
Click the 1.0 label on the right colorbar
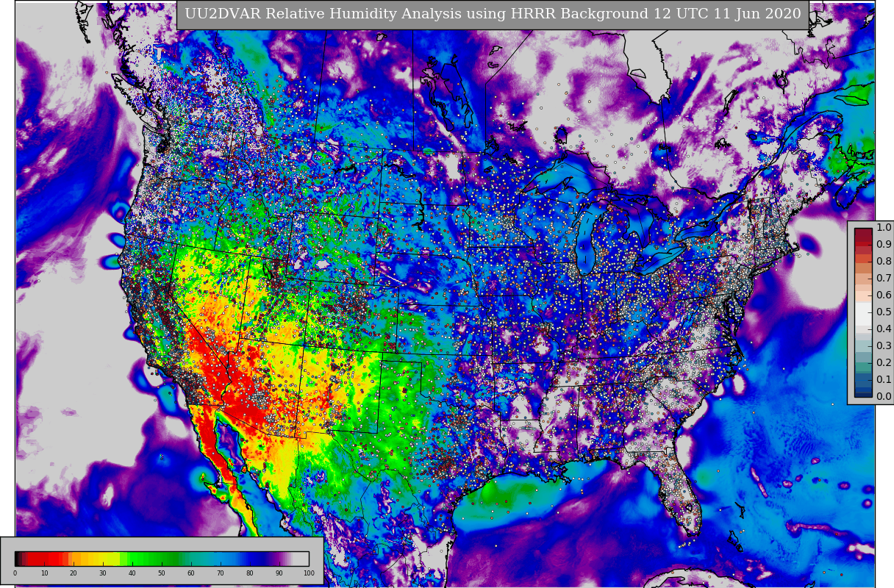[x=884, y=228]
